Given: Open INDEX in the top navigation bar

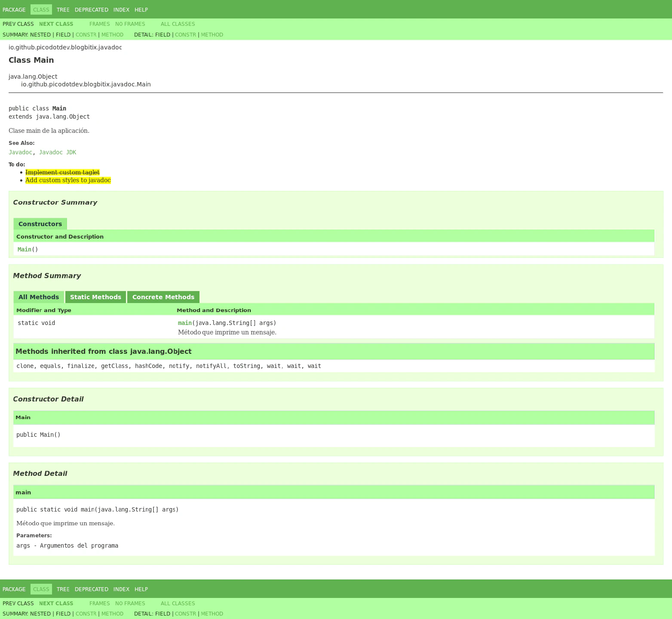Looking at the screenshot, I should pyautogui.click(x=121, y=9).
